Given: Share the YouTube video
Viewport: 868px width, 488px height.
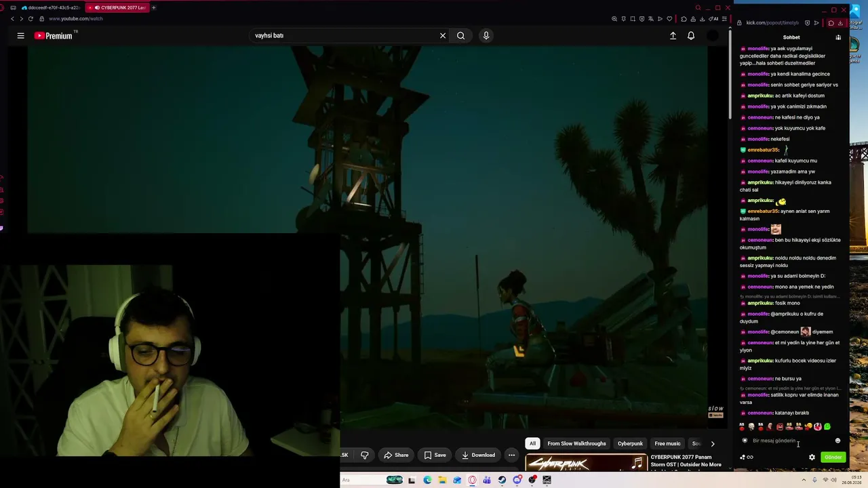Looking at the screenshot, I should (397, 455).
